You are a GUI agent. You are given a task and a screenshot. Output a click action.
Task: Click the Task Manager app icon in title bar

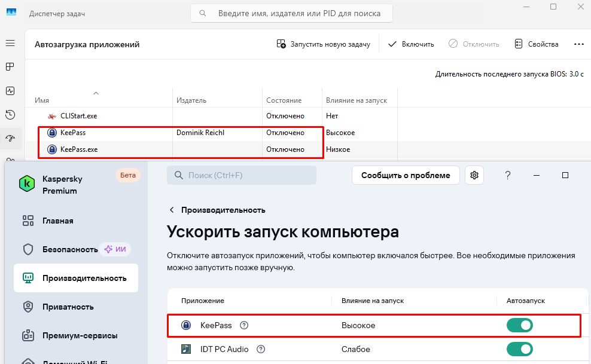pos(11,12)
